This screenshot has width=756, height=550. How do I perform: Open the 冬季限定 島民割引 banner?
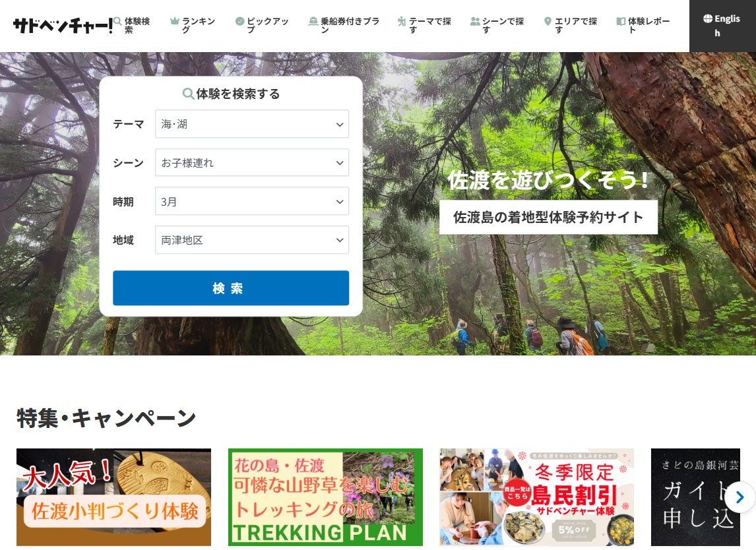pos(536,497)
